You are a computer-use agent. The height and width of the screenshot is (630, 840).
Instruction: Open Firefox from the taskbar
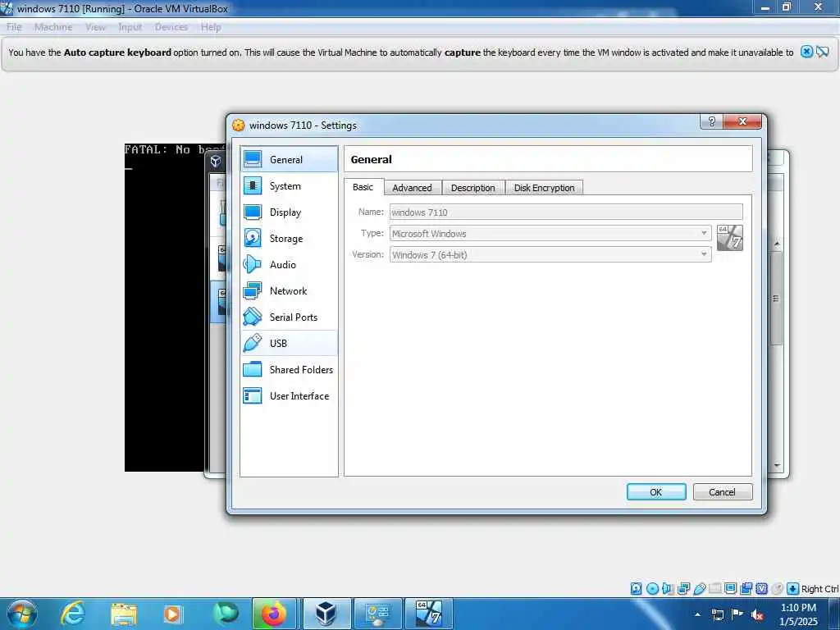[x=274, y=614]
